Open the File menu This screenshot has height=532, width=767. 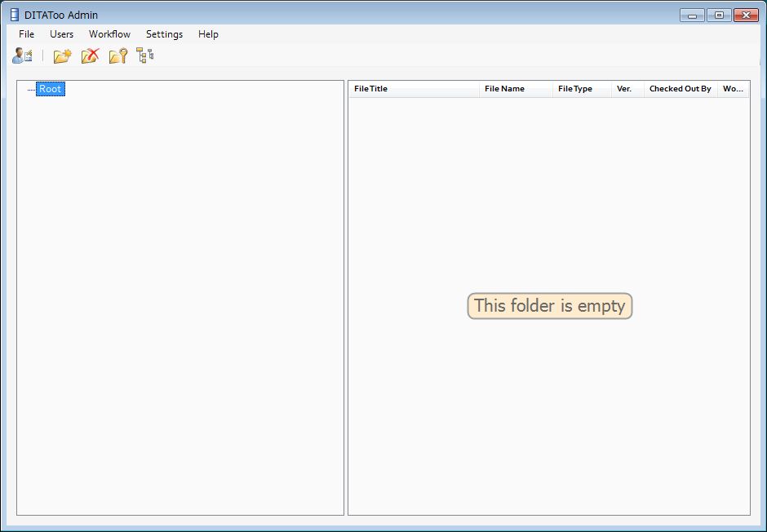point(26,34)
